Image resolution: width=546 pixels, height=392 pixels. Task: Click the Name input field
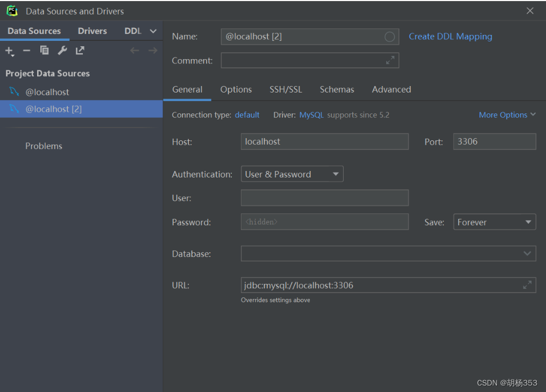coord(310,37)
